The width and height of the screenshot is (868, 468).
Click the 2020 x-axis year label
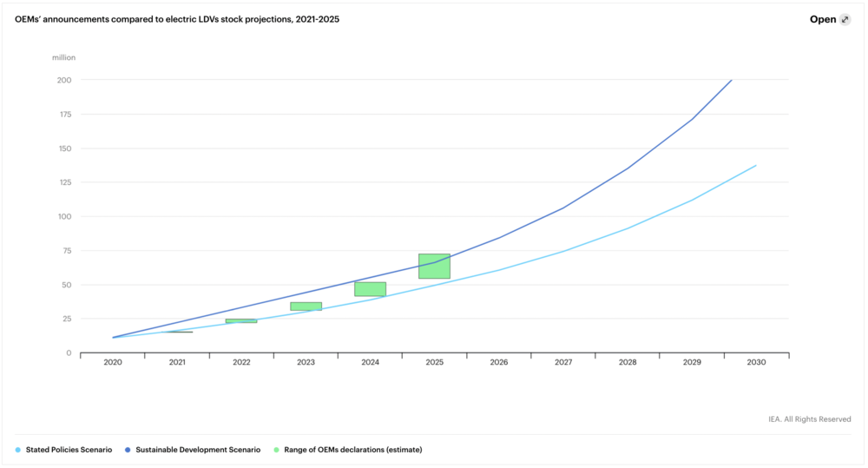[113, 362]
